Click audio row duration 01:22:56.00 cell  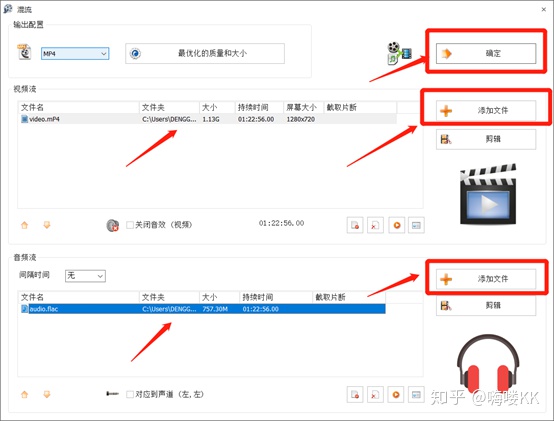(x=261, y=309)
